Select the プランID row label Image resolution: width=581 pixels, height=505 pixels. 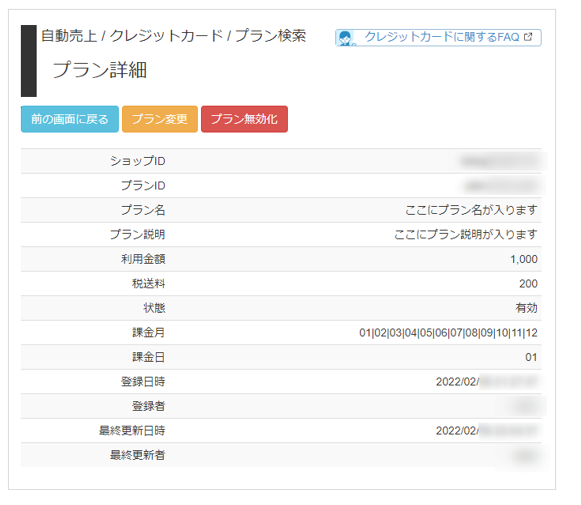(x=143, y=186)
